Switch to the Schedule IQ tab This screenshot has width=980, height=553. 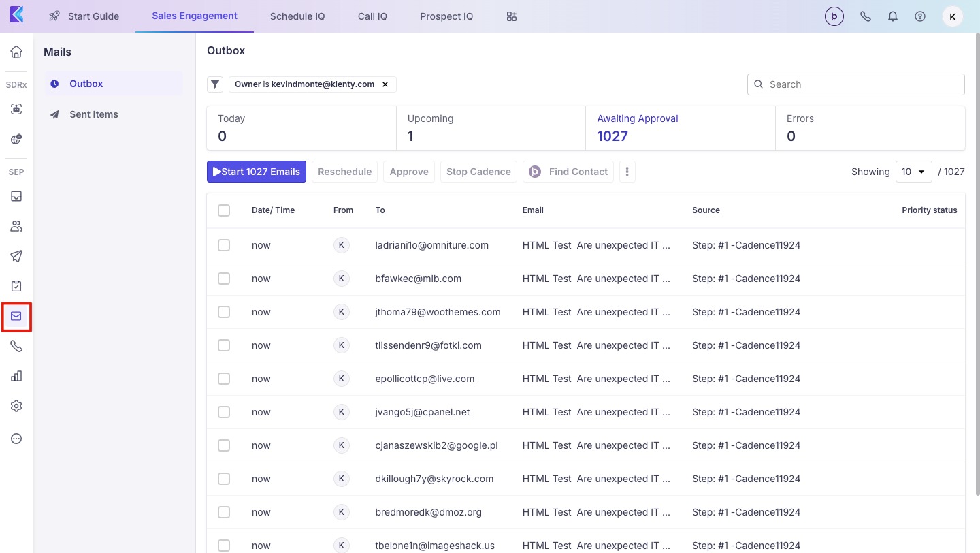click(x=297, y=16)
